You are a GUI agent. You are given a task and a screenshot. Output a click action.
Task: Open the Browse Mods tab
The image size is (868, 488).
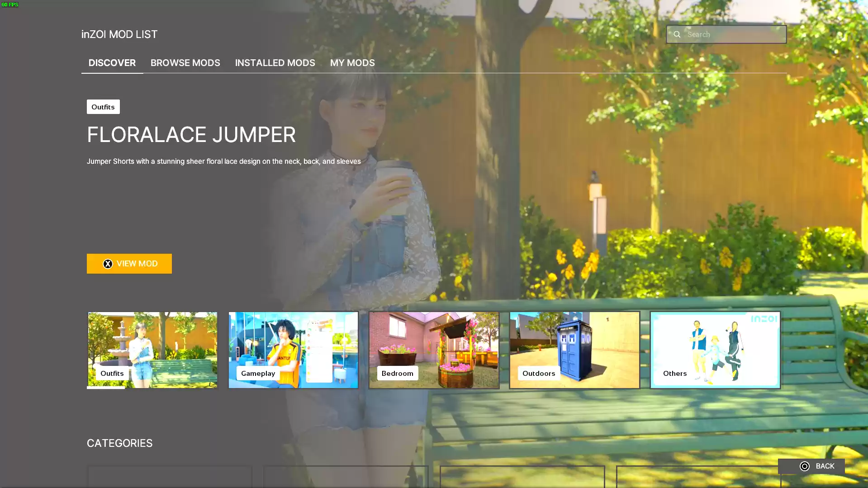click(x=185, y=63)
